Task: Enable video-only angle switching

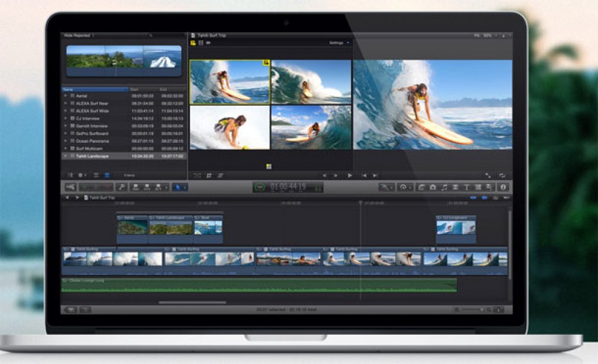Action: (x=201, y=43)
